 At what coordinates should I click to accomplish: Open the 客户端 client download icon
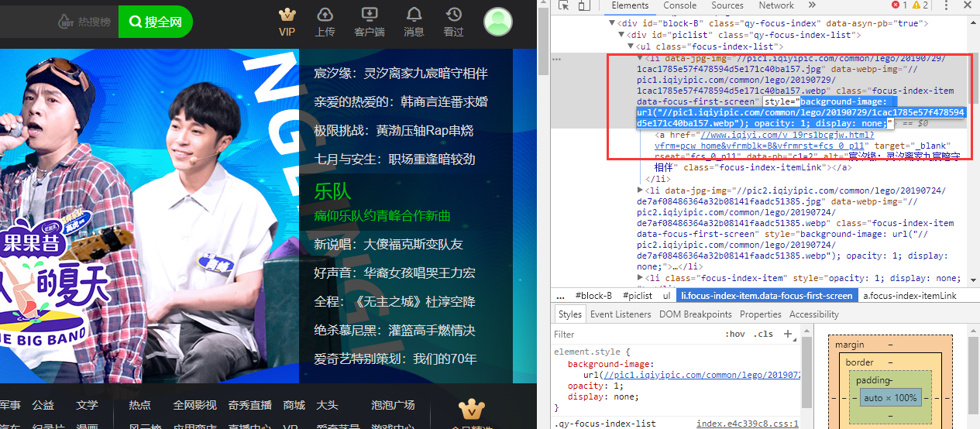(x=370, y=15)
